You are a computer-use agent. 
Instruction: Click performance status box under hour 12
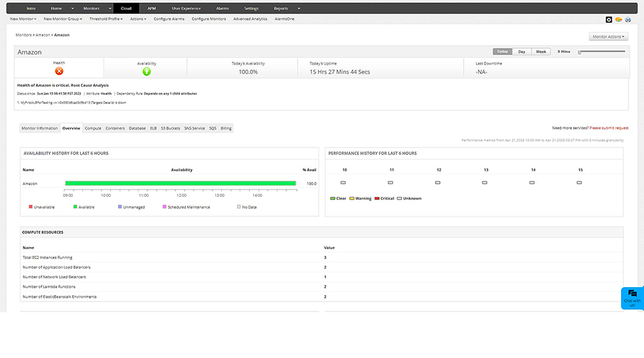coord(438,183)
